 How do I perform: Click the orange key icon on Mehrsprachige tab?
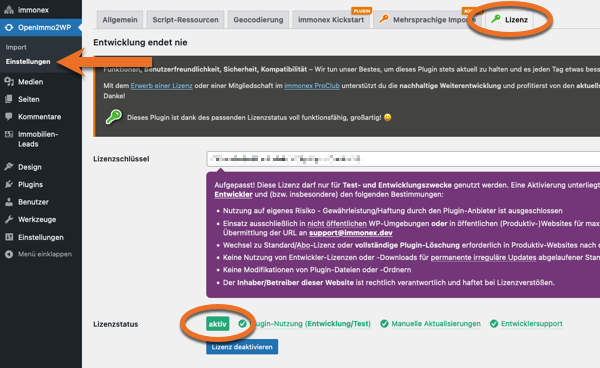click(x=383, y=19)
